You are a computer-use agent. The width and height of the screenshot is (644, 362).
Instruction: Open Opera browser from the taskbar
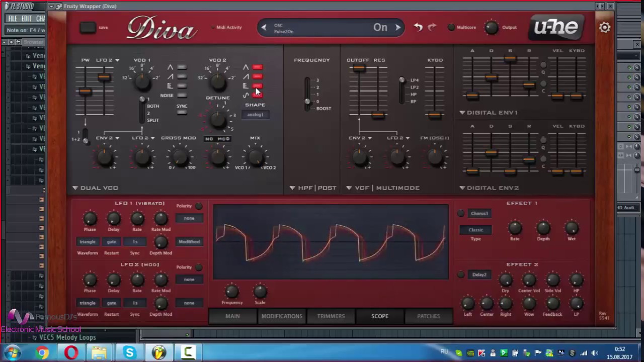71,352
